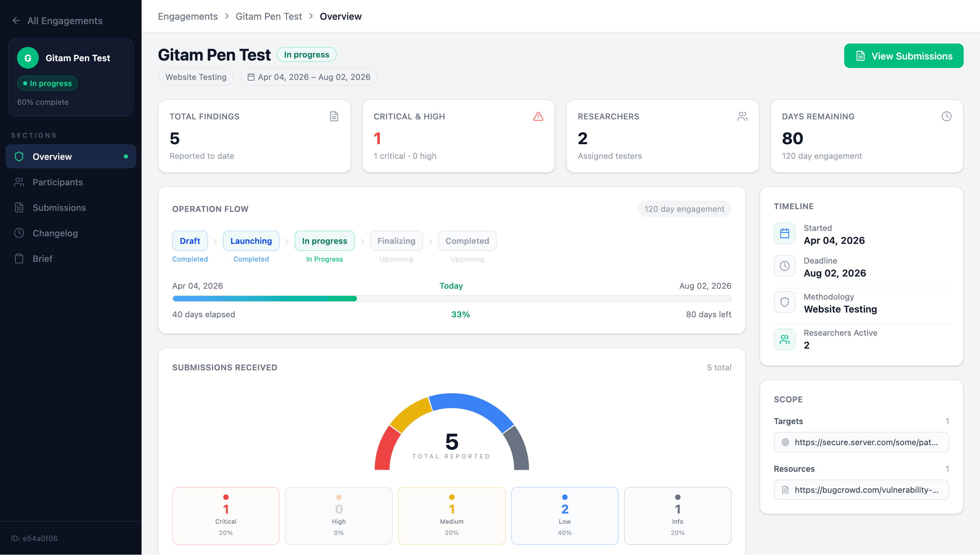This screenshot has width=980, height=555.
Task: Click the chevron between Finalizing and Completed
Action: pos(430,242)
